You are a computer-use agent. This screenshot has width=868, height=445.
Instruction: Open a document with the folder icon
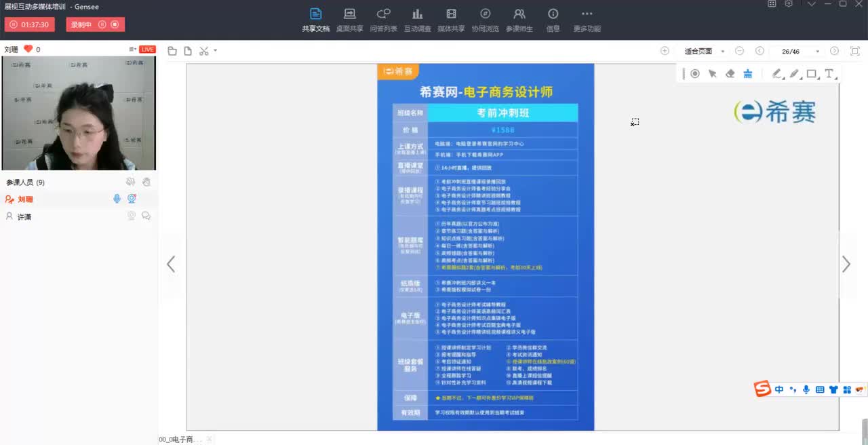[172, 51]
